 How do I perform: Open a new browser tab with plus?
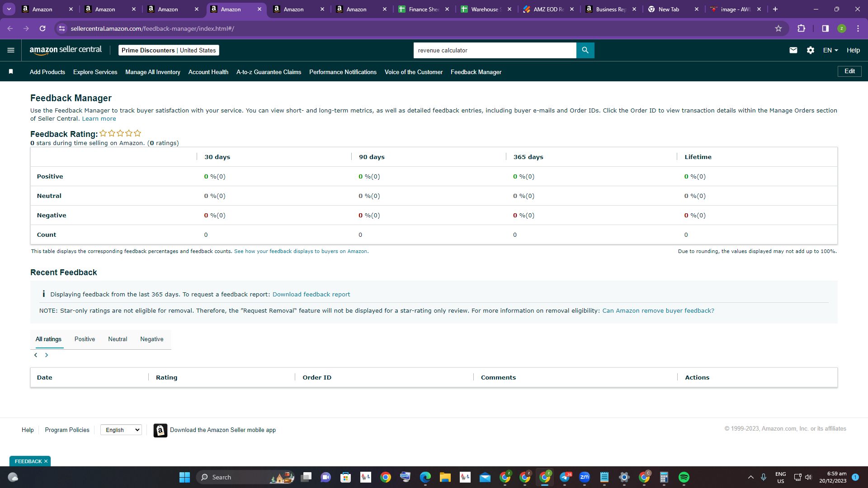pyautogui.click(x=775, y=9)
